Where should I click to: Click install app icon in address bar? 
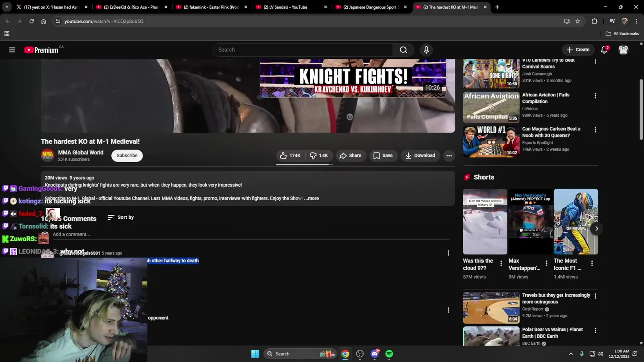(567, 21)
